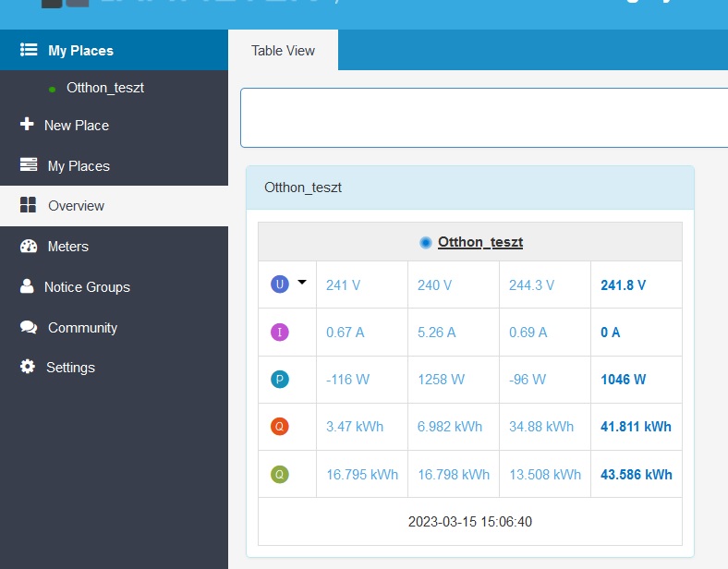Switch to the Table View tab

tap(283, 51)
